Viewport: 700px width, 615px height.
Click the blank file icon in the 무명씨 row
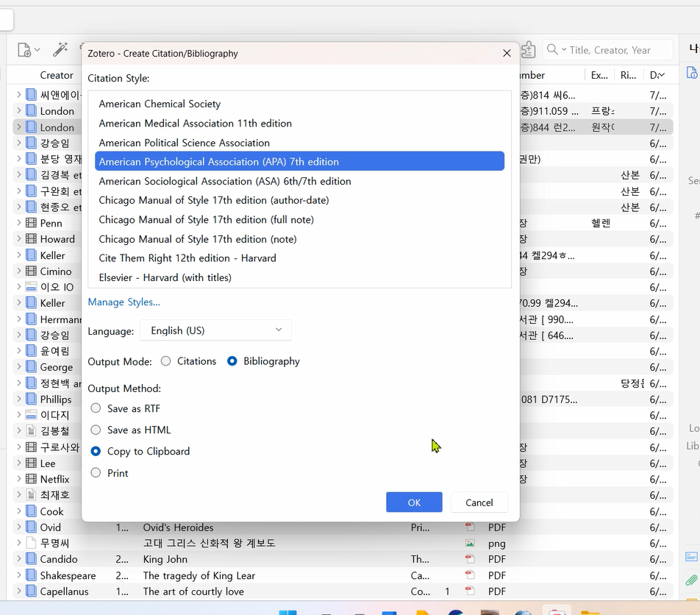point(31,543)
